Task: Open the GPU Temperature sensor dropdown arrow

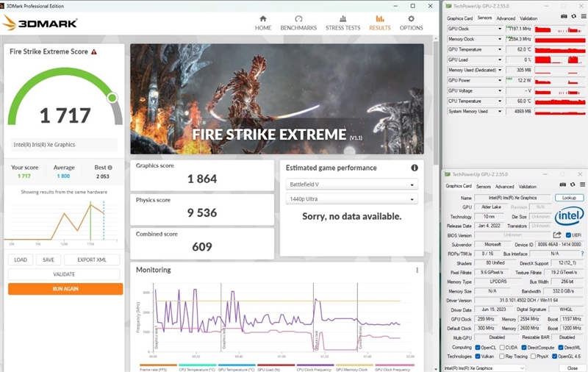Action: (500, 49)
